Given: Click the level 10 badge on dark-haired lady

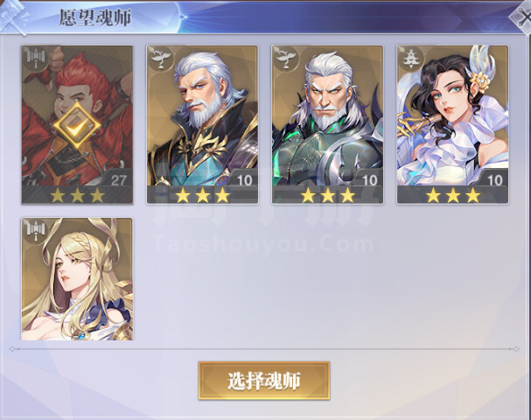Looking at the screenshot, I should click(x=495, y=180).
